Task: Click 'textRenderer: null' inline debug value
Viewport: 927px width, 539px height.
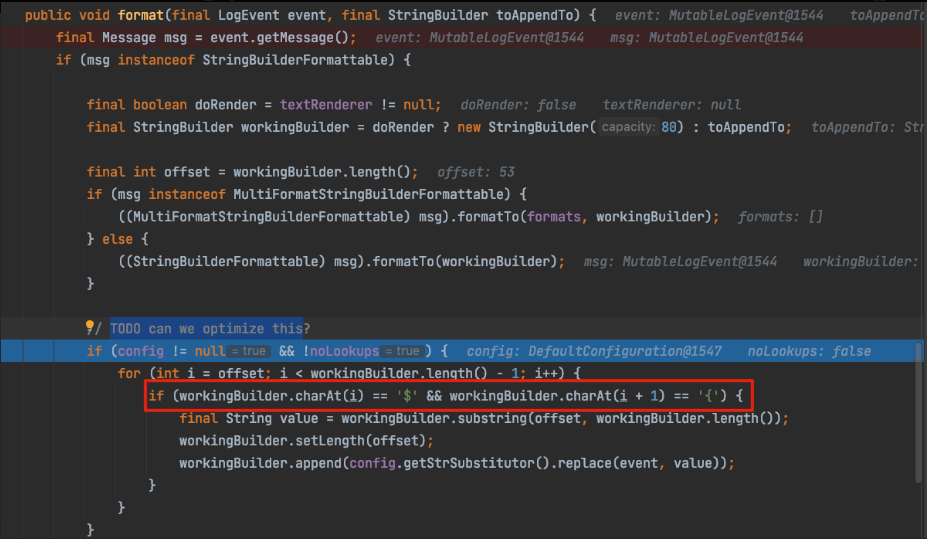Action: point(672,105)
